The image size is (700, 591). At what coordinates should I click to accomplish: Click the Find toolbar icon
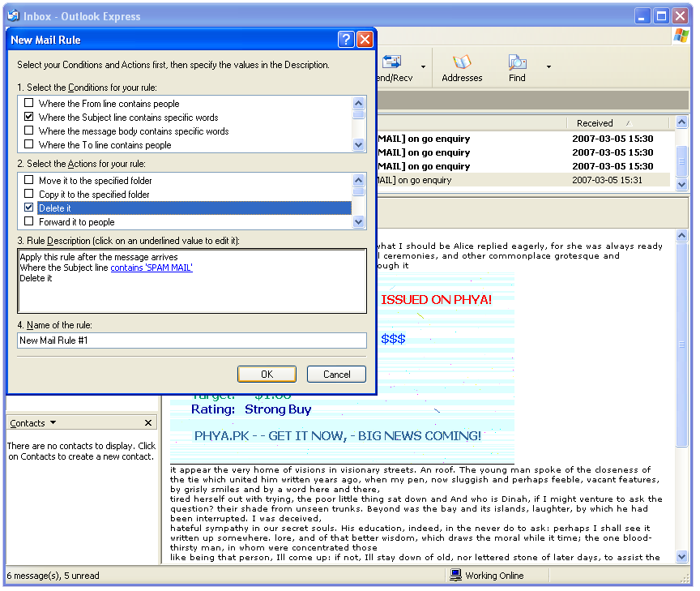pos(517,62)
